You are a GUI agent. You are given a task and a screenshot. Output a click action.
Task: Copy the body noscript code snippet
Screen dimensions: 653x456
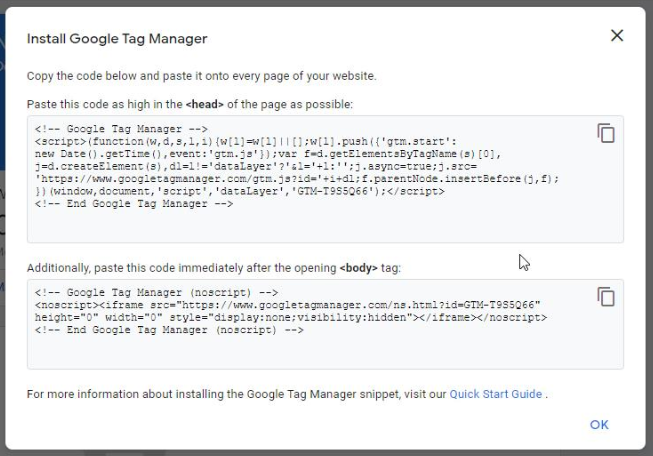[605, 296]
